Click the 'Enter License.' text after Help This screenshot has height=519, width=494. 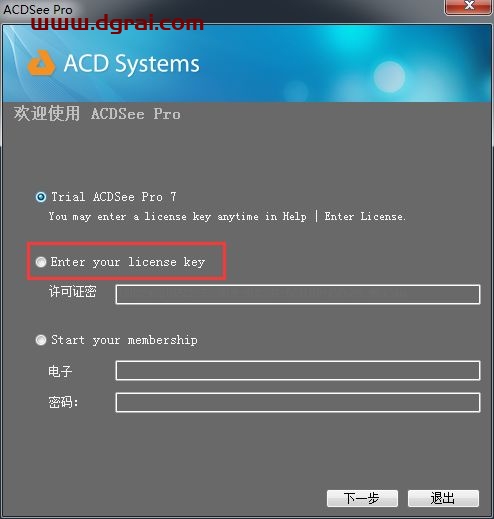[365, 216]
